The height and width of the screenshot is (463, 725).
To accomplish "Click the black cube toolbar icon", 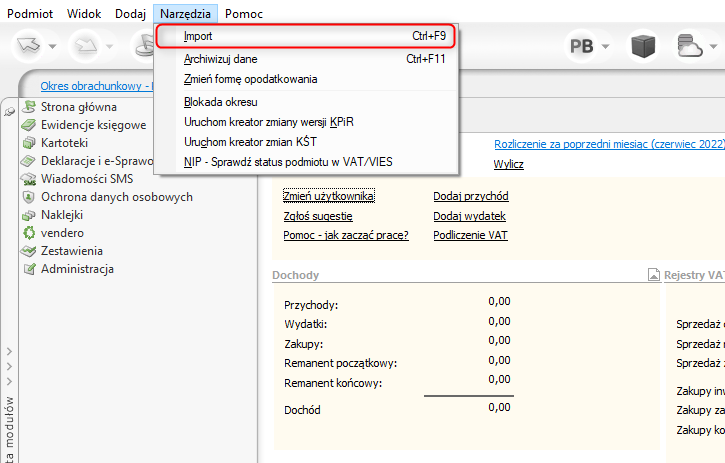I will tap(642, 46).
